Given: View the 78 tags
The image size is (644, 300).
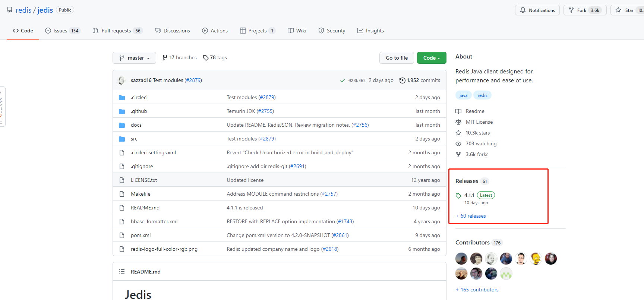Looking at the screenshot, I should pos(215,58).
